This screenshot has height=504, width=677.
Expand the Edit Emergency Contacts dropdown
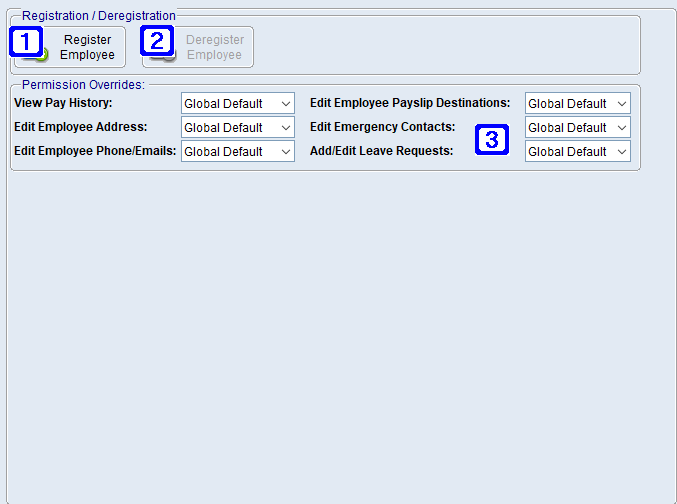[578, 127]
